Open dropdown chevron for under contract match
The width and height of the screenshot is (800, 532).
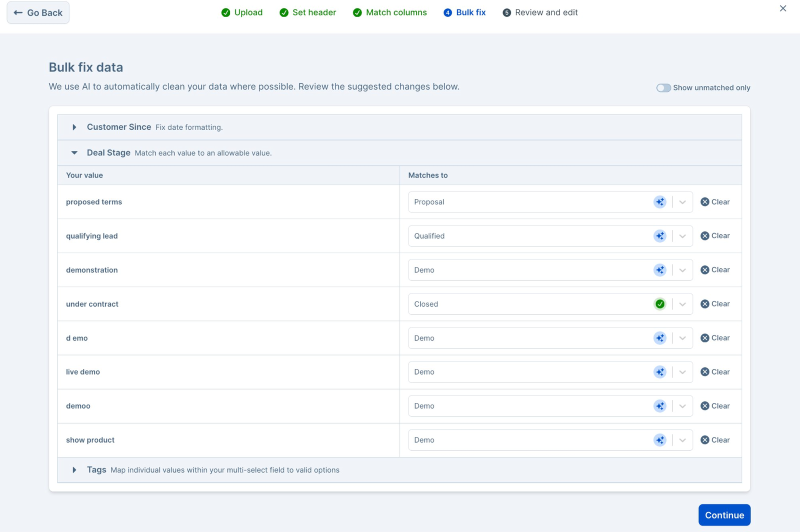point(682,304)
